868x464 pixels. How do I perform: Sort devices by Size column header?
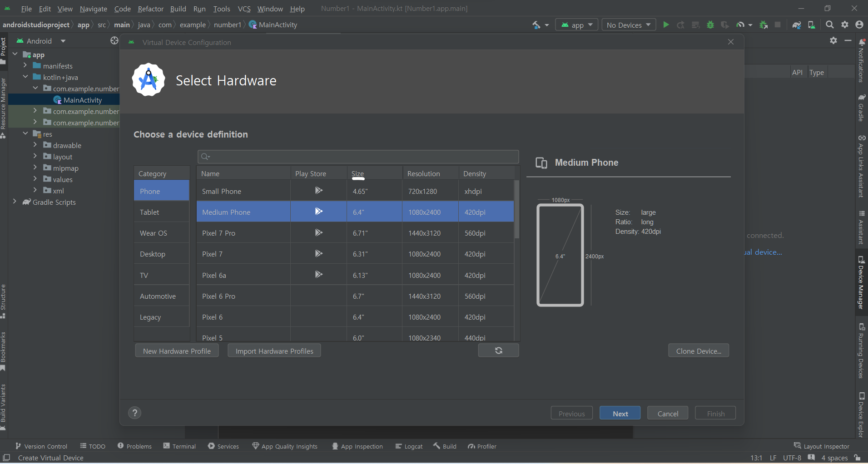click(x=375, y=173)
